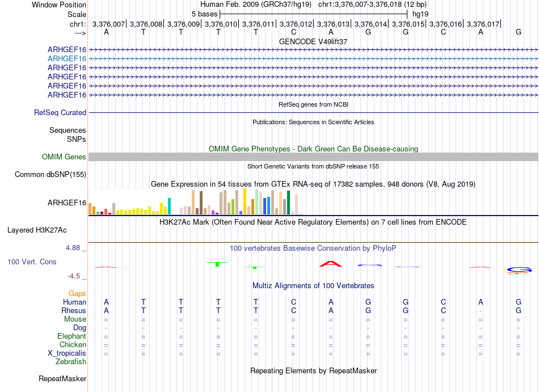
Task: Open Repeating Elements by RepeatMasker title
Action: (x=313, y=370)
